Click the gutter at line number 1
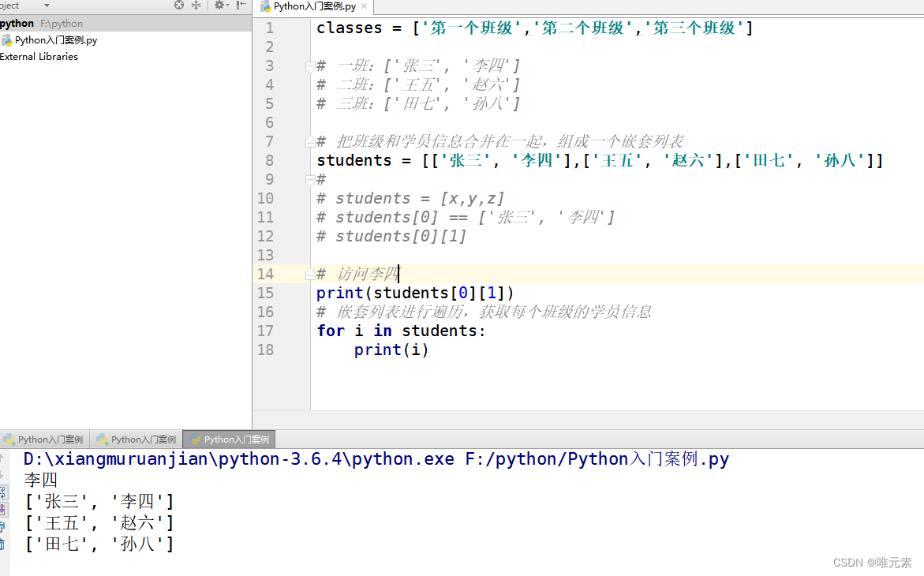The image size is (924, 576). tap(269, 28)
